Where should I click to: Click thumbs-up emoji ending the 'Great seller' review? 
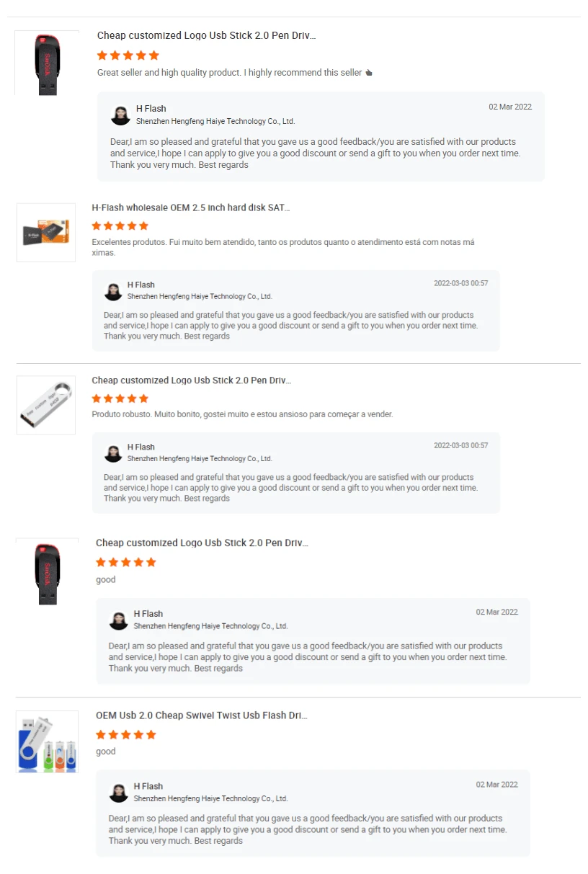tap(369, 73)
